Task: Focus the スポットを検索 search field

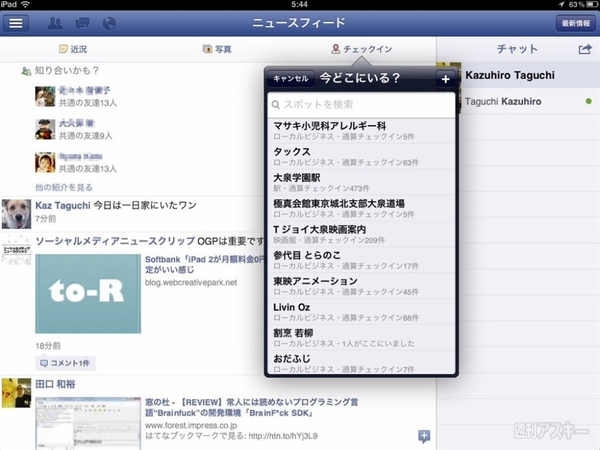Action: point(361,104)
